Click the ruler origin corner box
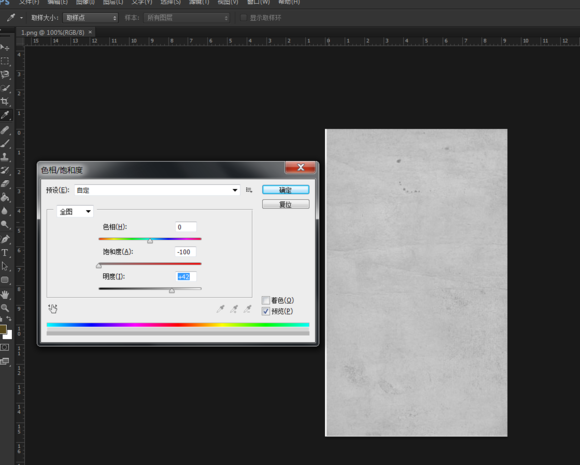 tap(20, 41)
